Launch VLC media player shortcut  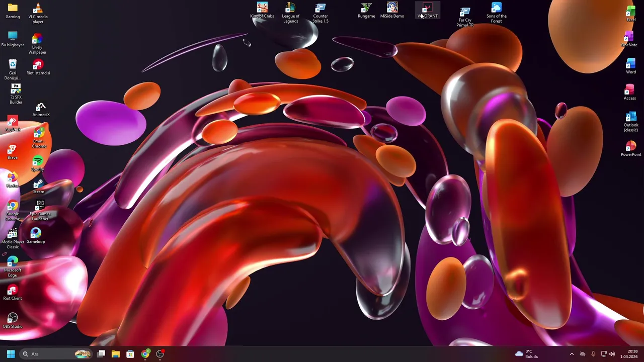[x=38, y=13]
